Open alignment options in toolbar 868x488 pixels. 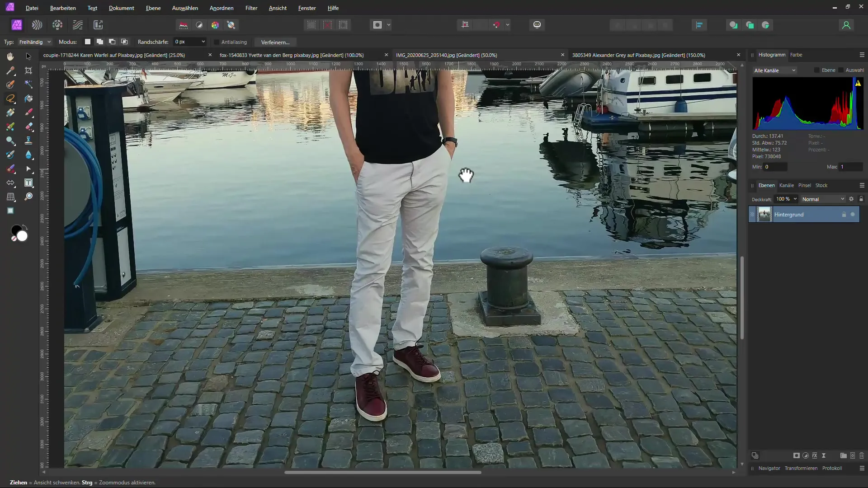point(699,25)
